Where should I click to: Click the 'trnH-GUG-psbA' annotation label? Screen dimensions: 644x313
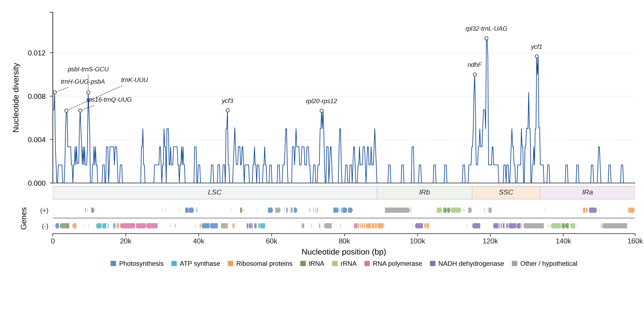tap(83, 82)
